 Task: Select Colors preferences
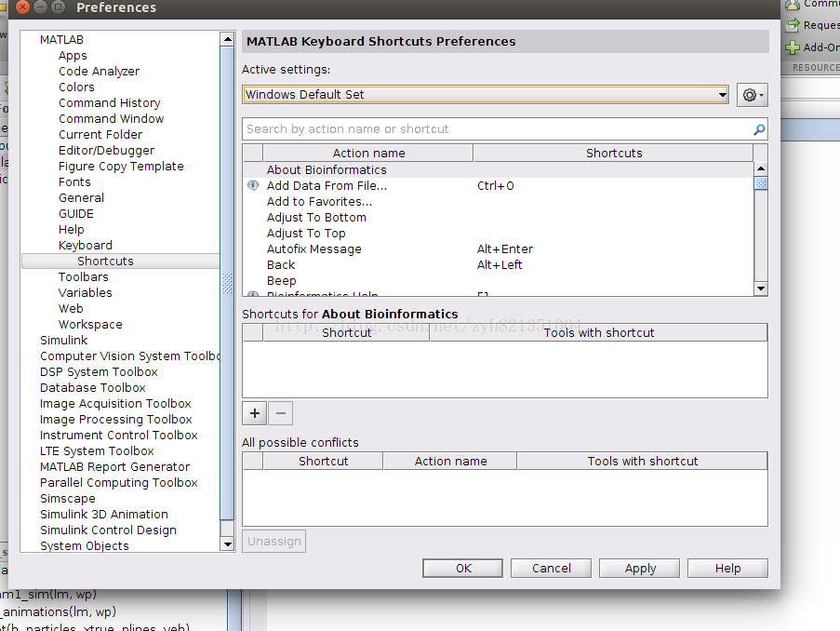(76, 87)
